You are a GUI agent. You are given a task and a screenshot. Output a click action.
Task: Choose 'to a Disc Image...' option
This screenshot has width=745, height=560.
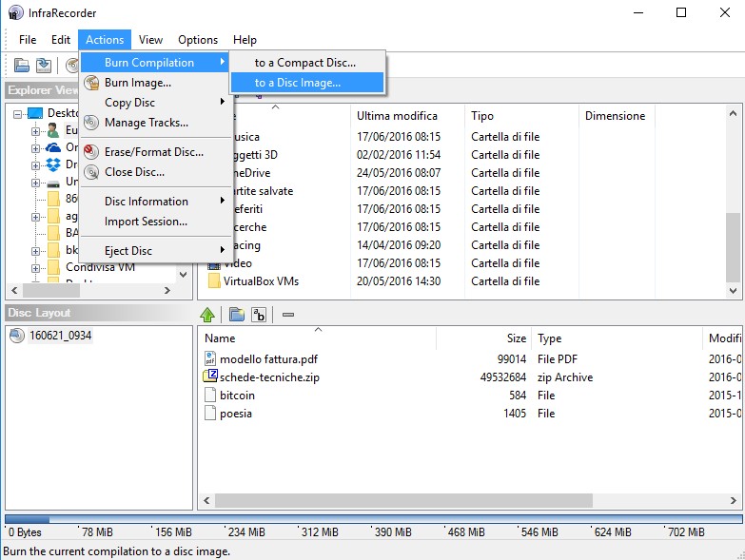307,83
